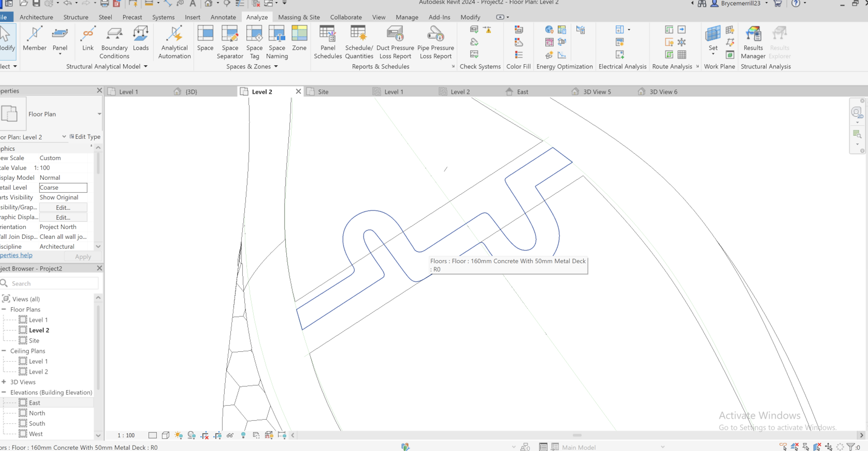Toggle Visual Style cube icon
Image resolution: width=868 pixels, height=451 pixels.
[x=165, y=435]
